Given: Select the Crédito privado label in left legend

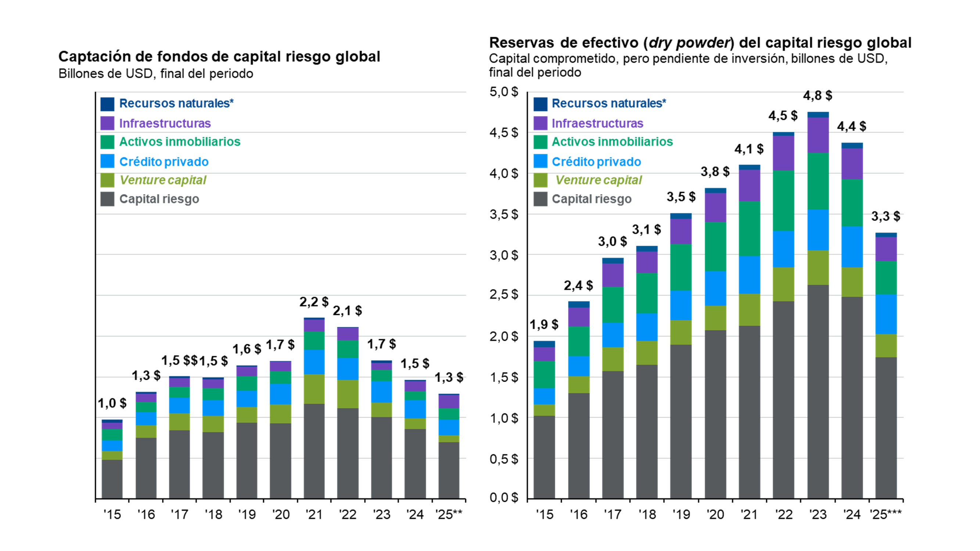Looking at the screenshot, I should point(164,162).
